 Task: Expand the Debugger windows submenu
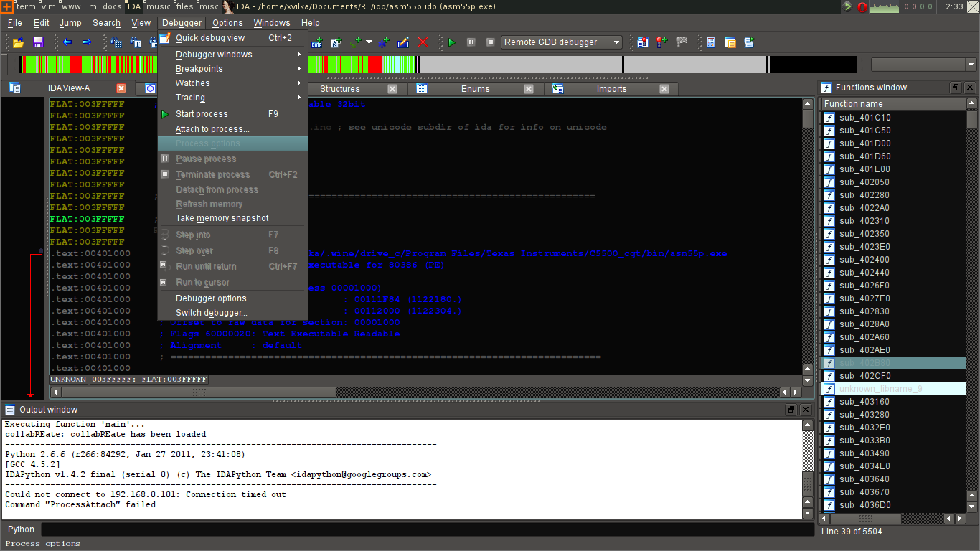point(232,55)
